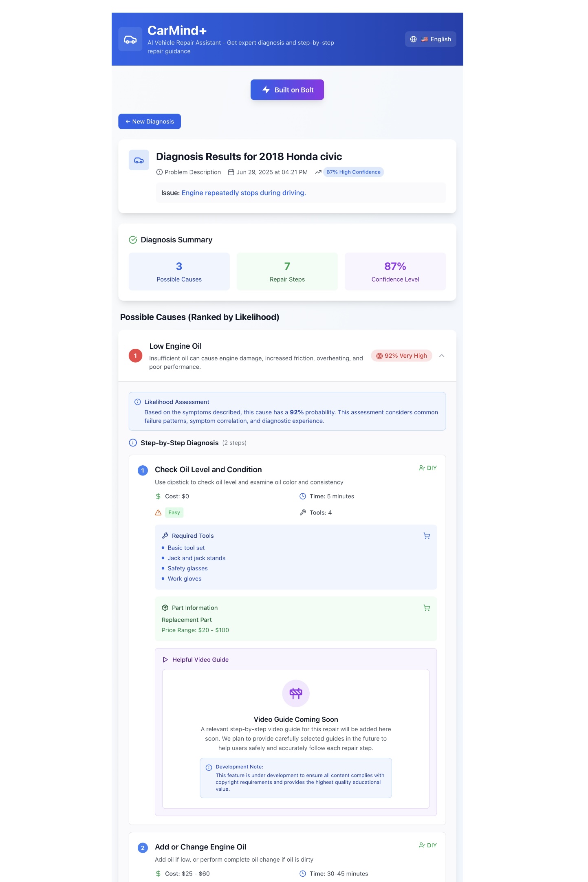
Task: Click Check Oil Level and Condition title
Action: (x=208, y=470)
